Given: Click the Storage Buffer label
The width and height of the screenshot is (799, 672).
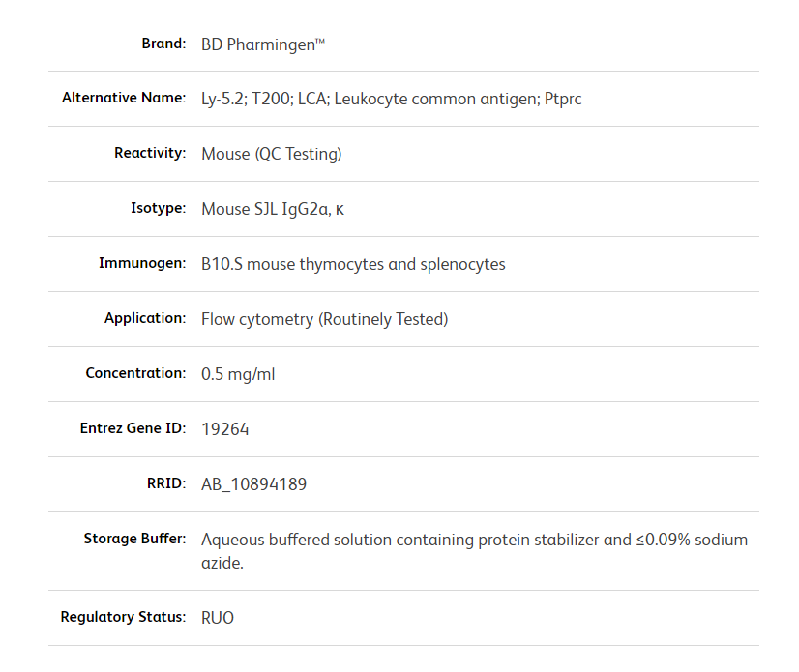Looking at the screenshot, I should [134, 539].
